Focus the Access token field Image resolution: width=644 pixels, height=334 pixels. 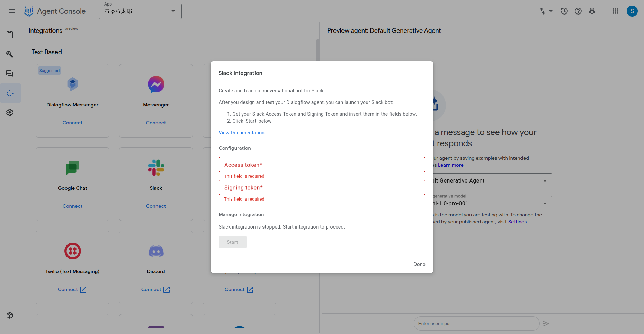coord(322,165)
